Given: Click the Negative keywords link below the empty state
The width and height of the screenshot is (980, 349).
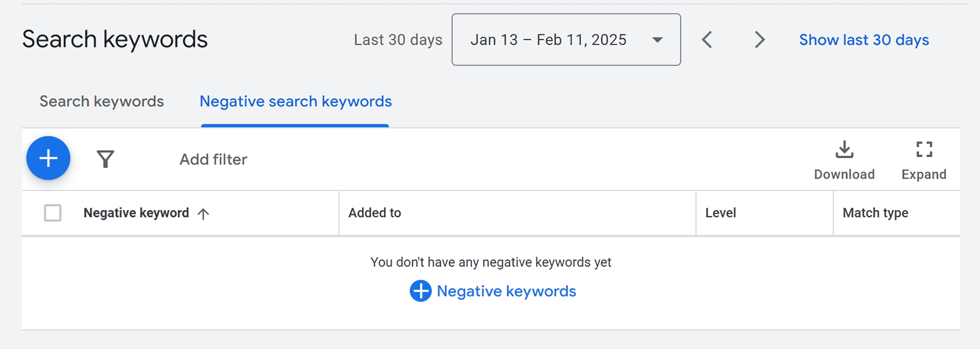Looking at the screenshot, I should pos(506,291).
